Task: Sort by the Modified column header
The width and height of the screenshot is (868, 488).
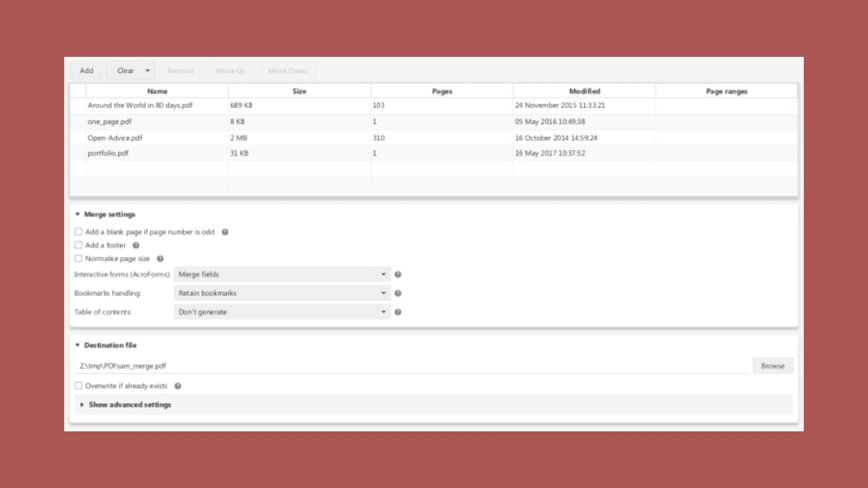Action: (584, 91)
